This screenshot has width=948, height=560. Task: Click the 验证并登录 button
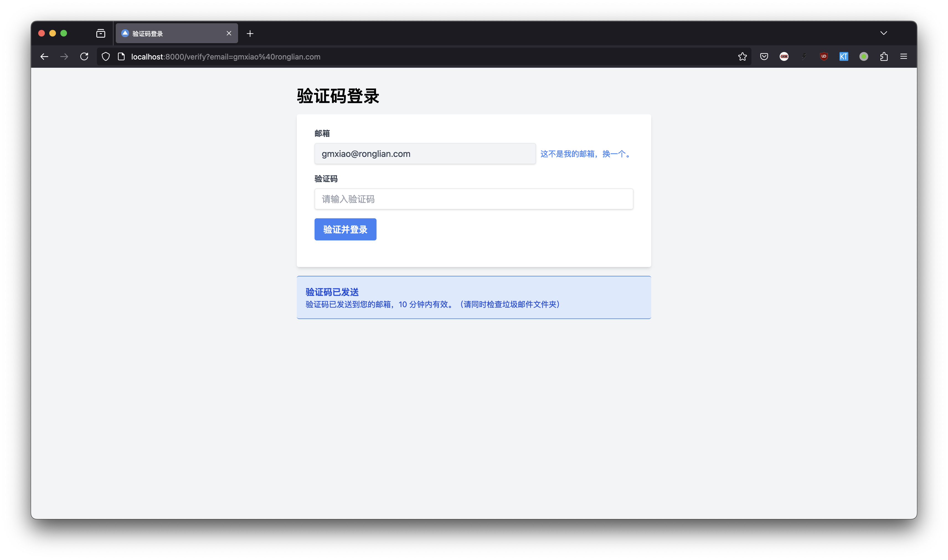[x=345, y=229]
